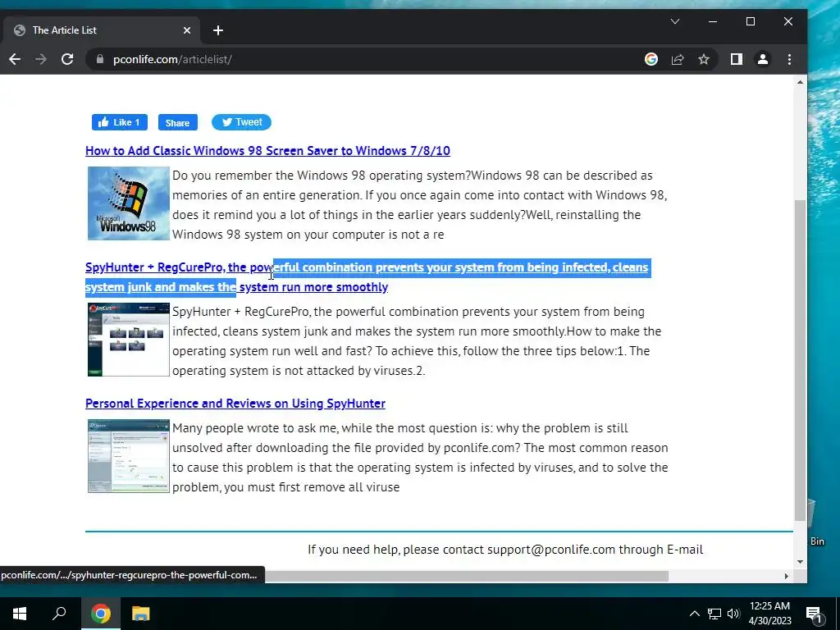Click the RegCurePro screenshot thumbnail

click(129, 340)
